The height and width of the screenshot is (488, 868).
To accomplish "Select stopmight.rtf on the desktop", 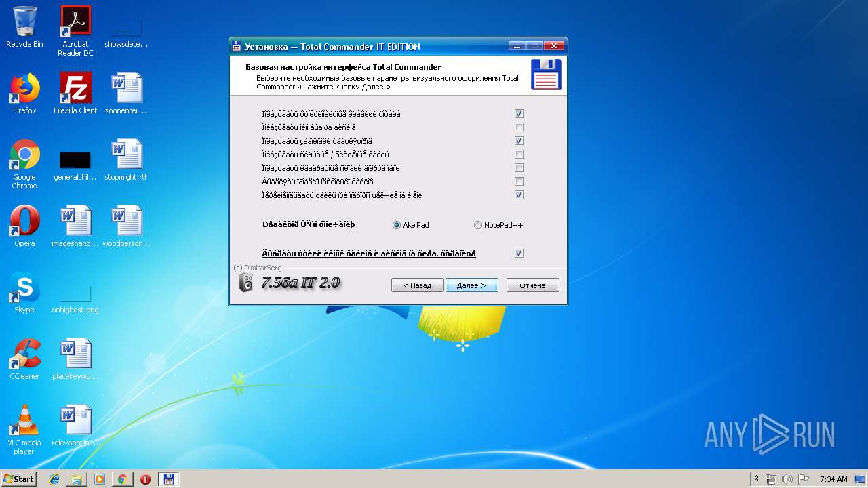I will click(126, 160).
